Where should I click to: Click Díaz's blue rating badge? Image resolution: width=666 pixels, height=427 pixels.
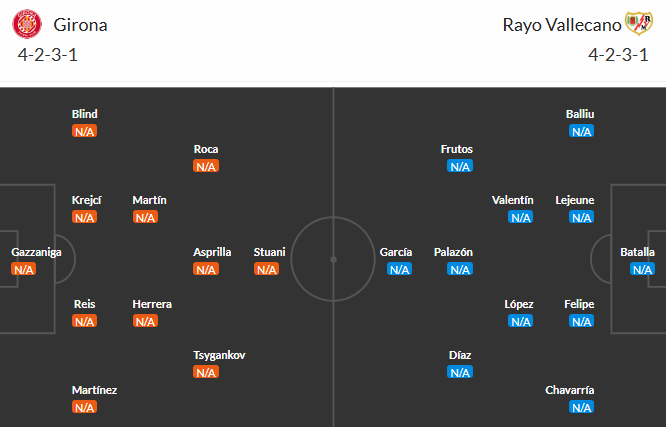[x=460, y=372]
